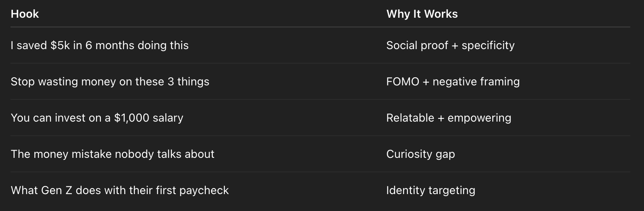This screenshot has height=211, width=644.
Task: Select 'Stop wasting money on these 3 things'
Action: [x=110, y=82]
